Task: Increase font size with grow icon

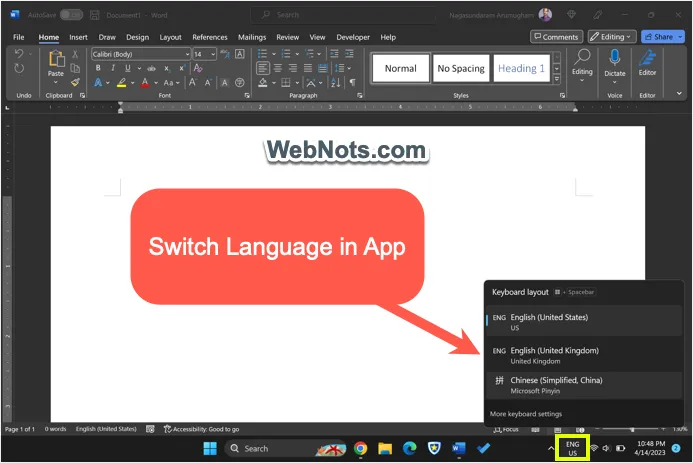Action: pos(193,82)
